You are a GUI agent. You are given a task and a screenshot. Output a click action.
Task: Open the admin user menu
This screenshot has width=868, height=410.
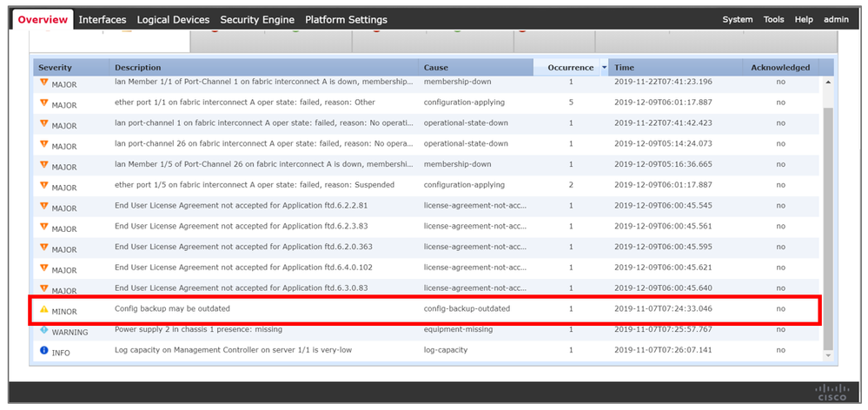(x=836, y=19)
